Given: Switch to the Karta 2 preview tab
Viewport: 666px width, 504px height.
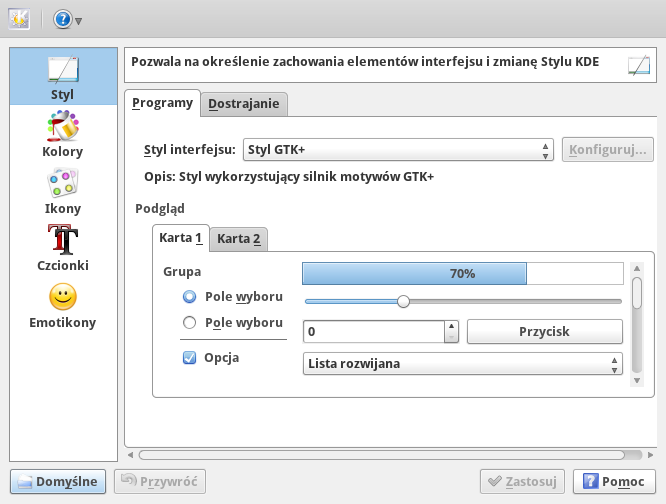Looking at the screenshot, I should click(x=239, y=238).
